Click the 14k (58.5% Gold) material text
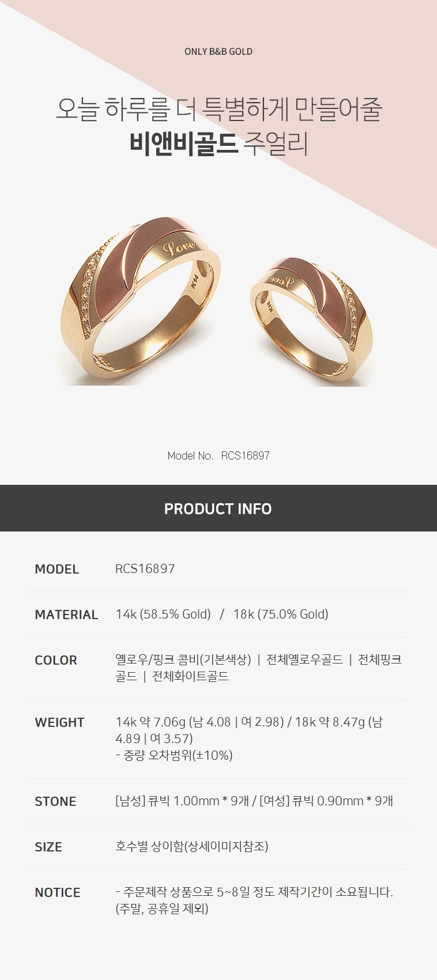The height and width of the screenshot is (980, 437). [x=163, y=615]
